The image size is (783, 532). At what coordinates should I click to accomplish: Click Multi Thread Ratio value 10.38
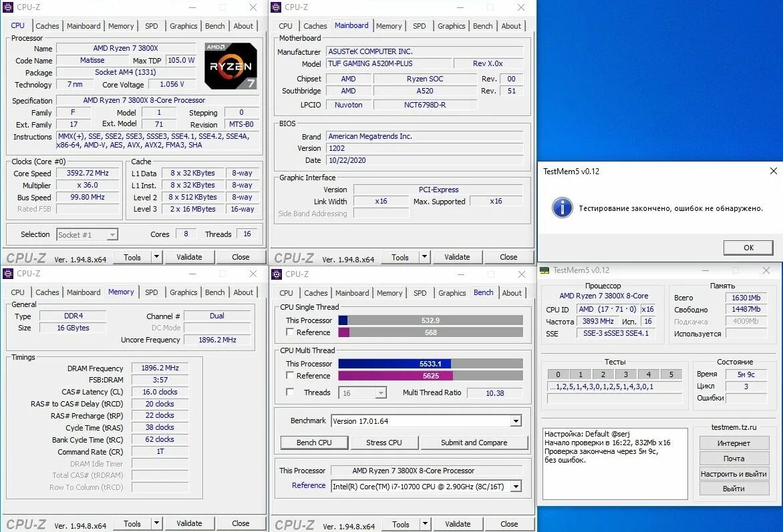click(x=495, y=393)
